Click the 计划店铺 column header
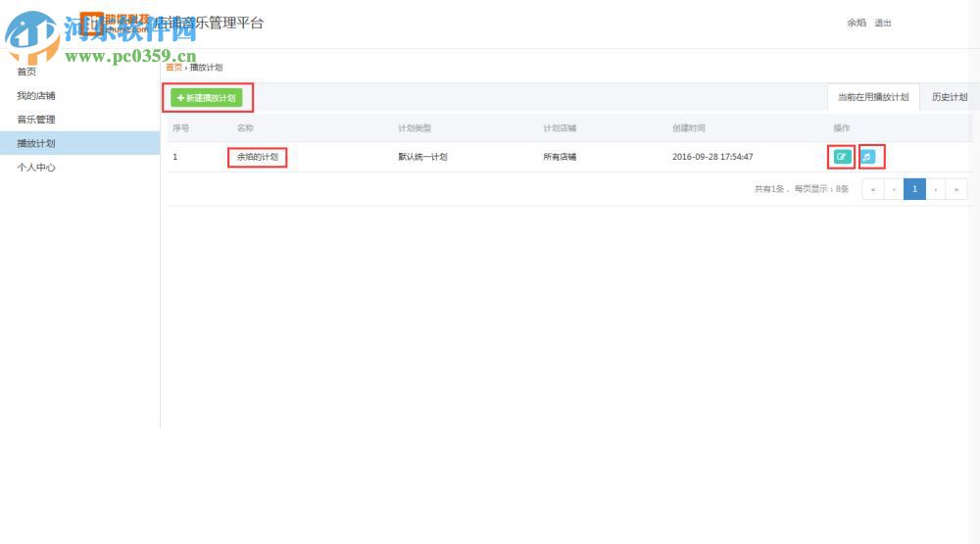 click(x=560, y=128)
